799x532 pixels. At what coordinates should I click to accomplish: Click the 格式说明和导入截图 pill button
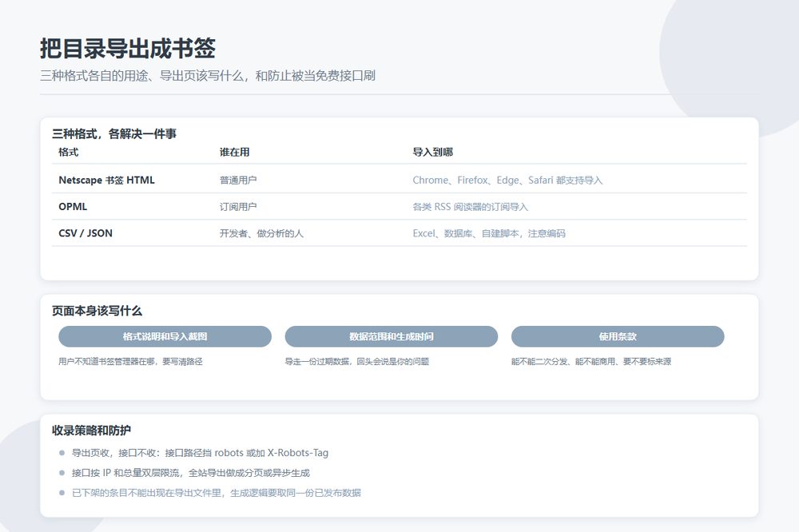(x=165, y=336)
